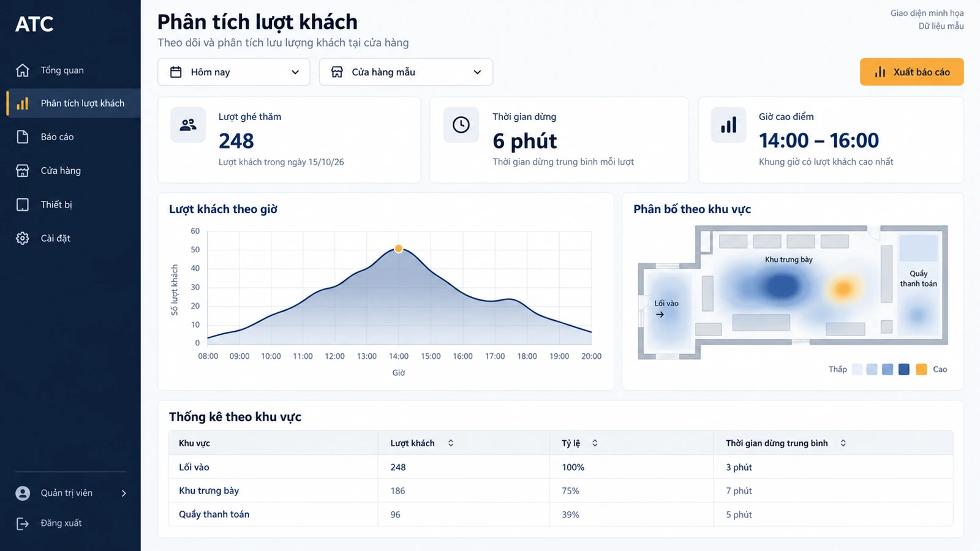Click the ATC logo
Image resolution: width=980 pixels, height=551 pixels.
[34, 24]
